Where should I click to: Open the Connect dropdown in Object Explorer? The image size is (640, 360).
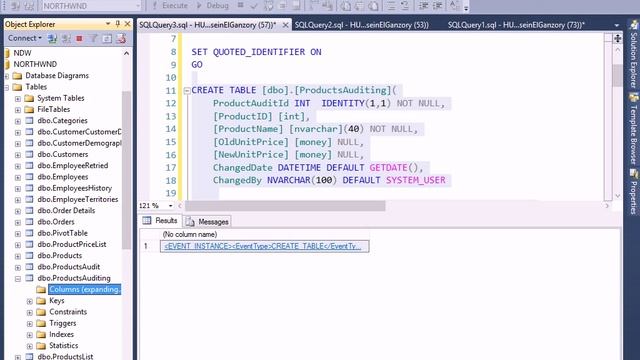pos(25,38)
